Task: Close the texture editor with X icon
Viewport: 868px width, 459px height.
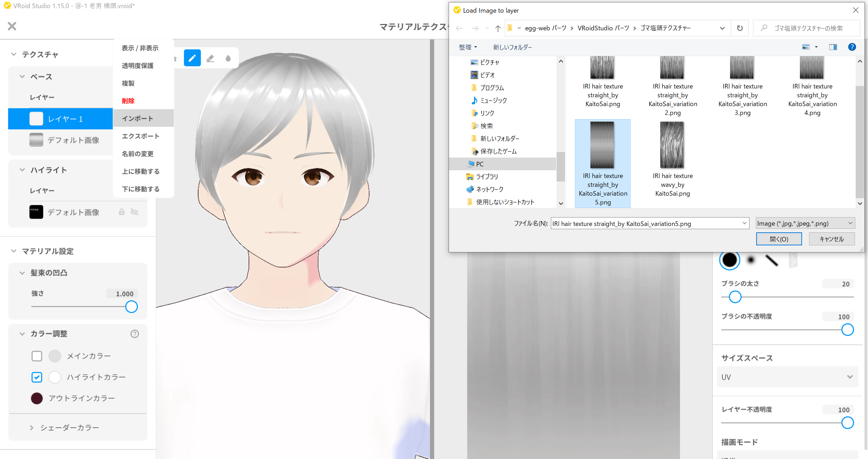Action: 12,26
